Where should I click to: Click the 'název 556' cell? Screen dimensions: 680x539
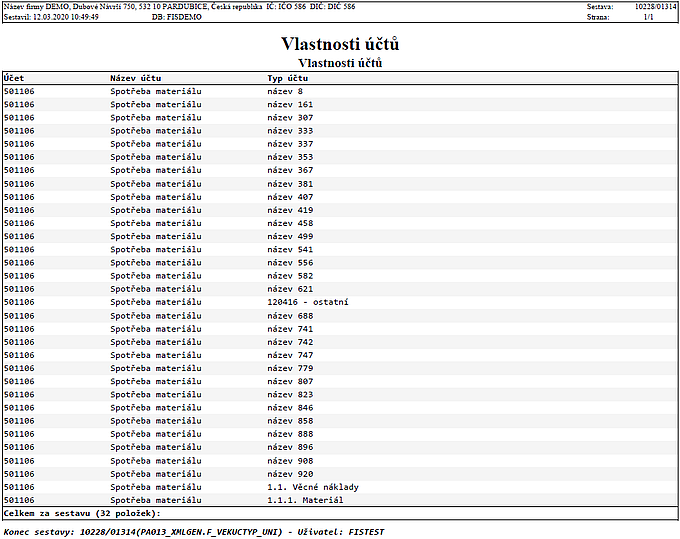point(290,262)
